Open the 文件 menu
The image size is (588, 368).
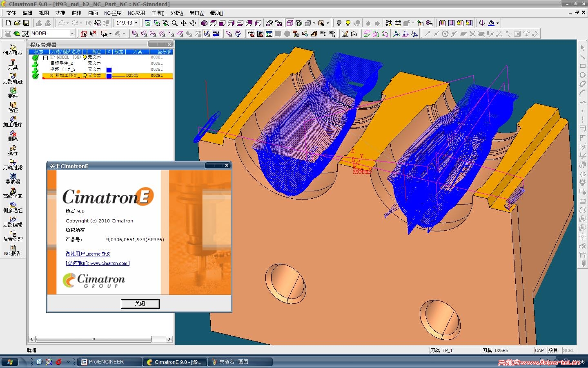tap(11, 13)
